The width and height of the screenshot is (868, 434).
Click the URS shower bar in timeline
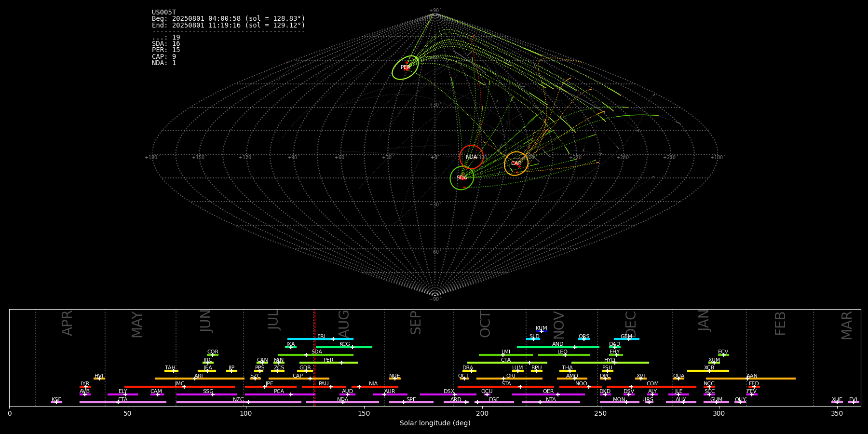[649, 402]
